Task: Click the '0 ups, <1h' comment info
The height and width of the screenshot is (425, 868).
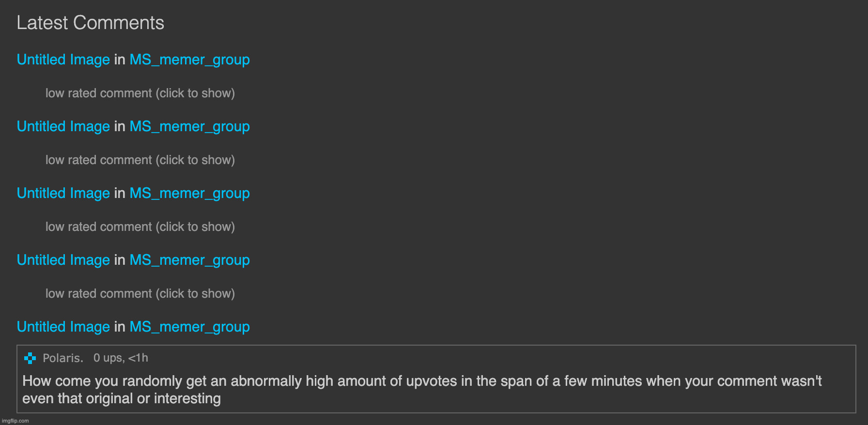Action: point(121,358)
